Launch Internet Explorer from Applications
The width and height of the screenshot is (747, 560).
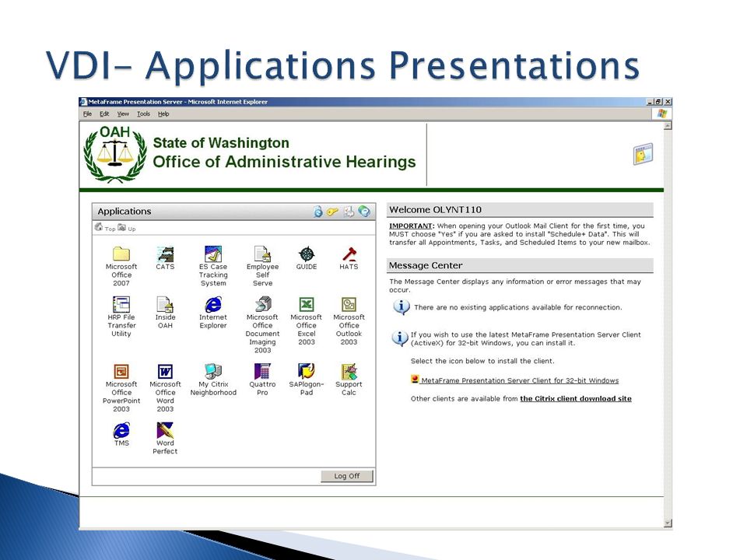tap(213, 304)
